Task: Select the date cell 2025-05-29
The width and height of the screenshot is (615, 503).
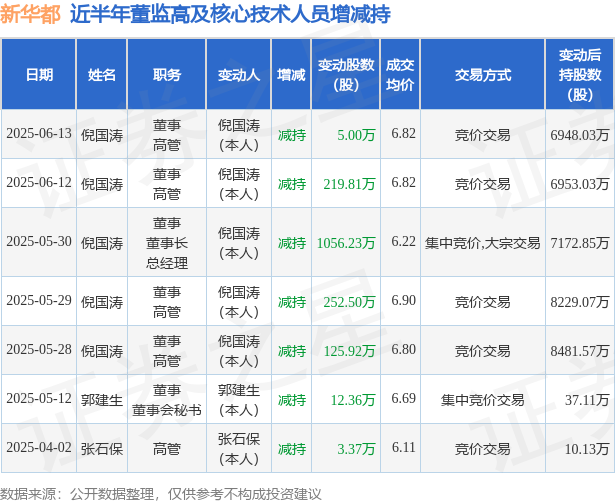Action: pos(39,301)
